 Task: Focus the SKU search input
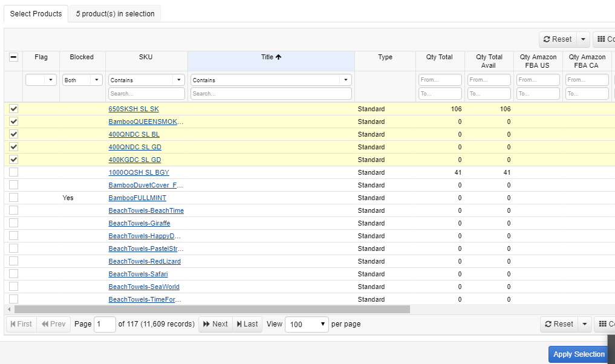pos(146,93)
